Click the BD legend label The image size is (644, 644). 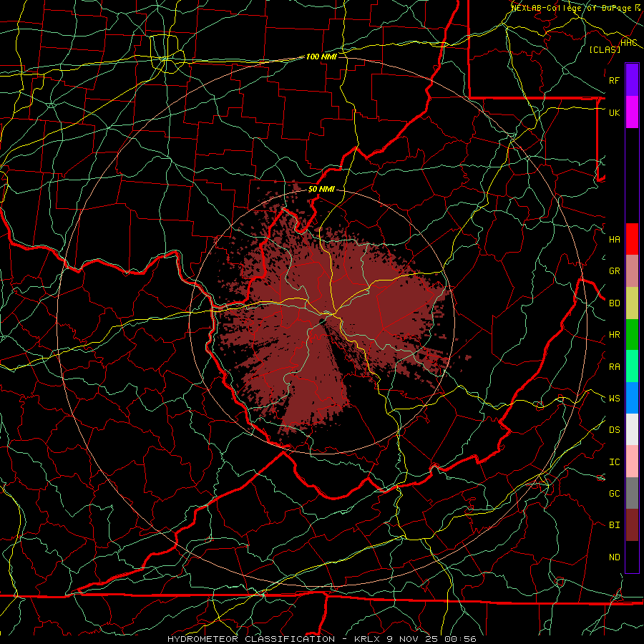pyautogui.click(x=614, y=303)
